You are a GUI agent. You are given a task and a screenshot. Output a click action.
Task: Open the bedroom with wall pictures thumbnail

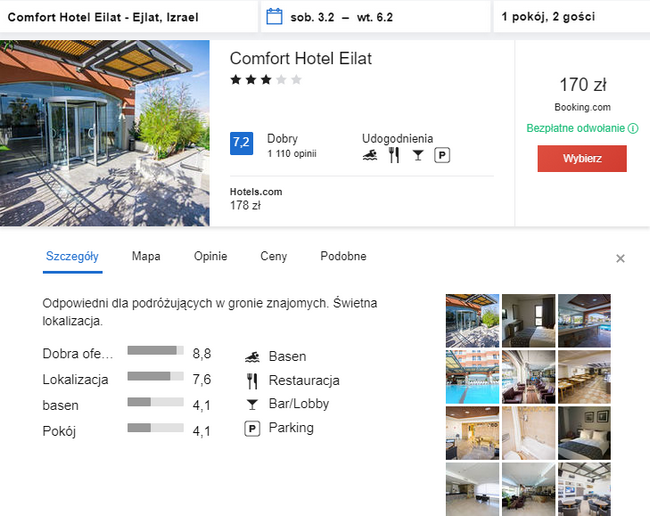tap(584, 433)
